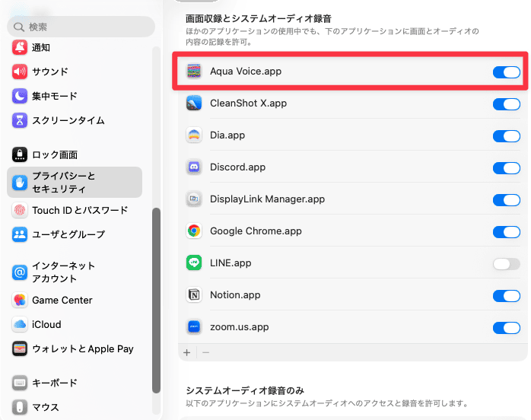The height and width of the screenshot is (420, 531).
Task: Toggle off CleanShot X.app recording permission
Action: coord(507,104)
